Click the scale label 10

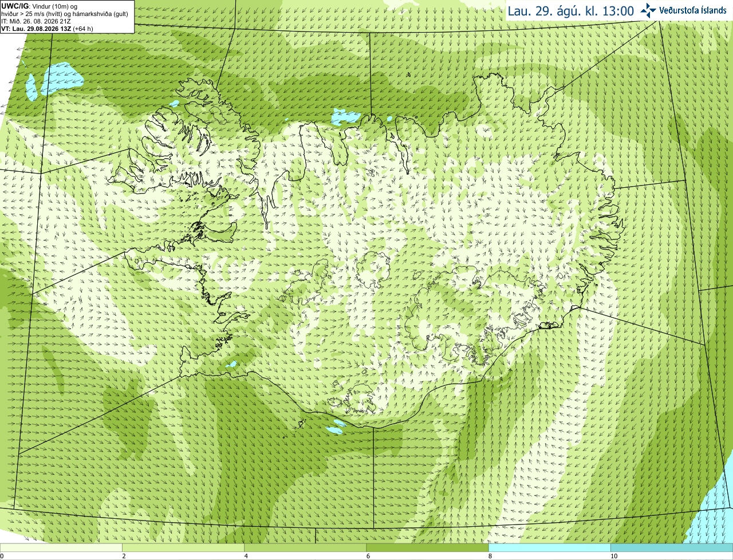coord(614,556)
